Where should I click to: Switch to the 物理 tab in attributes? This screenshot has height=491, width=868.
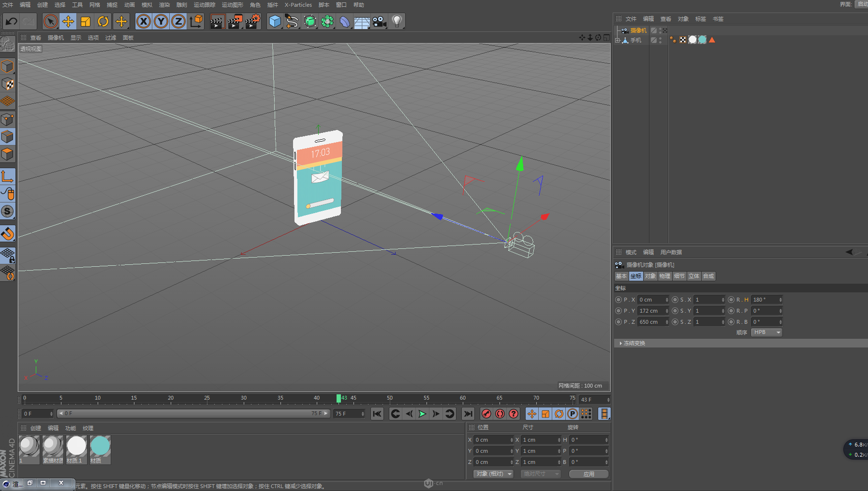664,276
